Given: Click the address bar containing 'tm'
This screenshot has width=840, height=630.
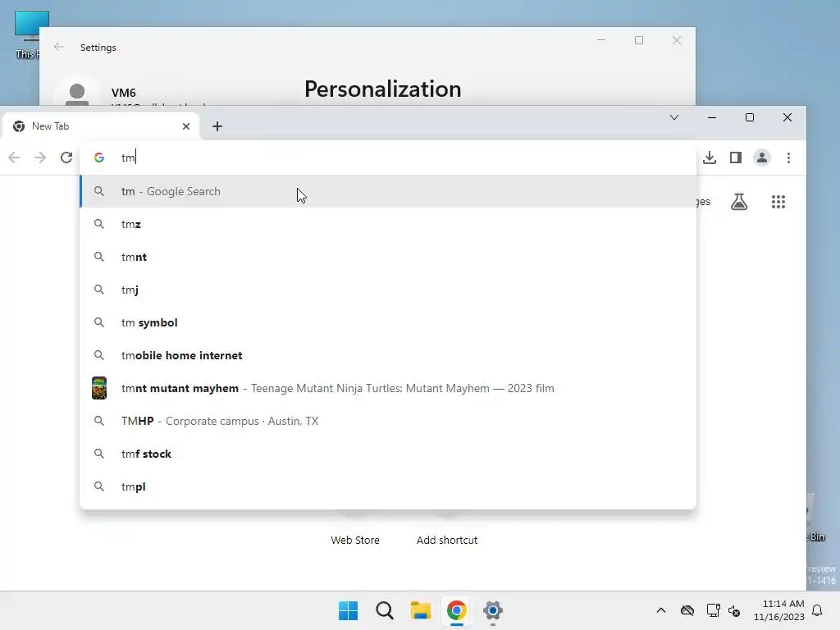Looking at the screenshot, I should (x=388, y=157).
